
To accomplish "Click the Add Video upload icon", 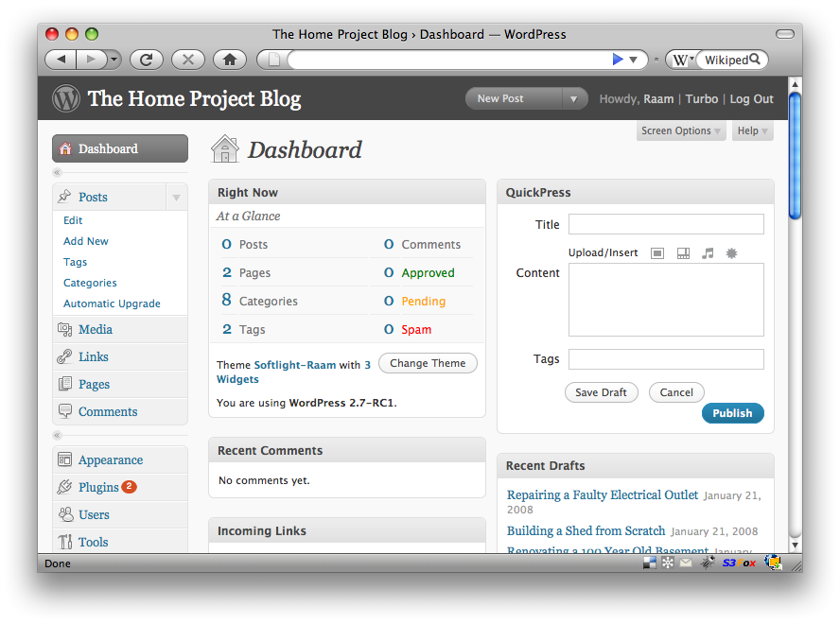I will [683, 253].
